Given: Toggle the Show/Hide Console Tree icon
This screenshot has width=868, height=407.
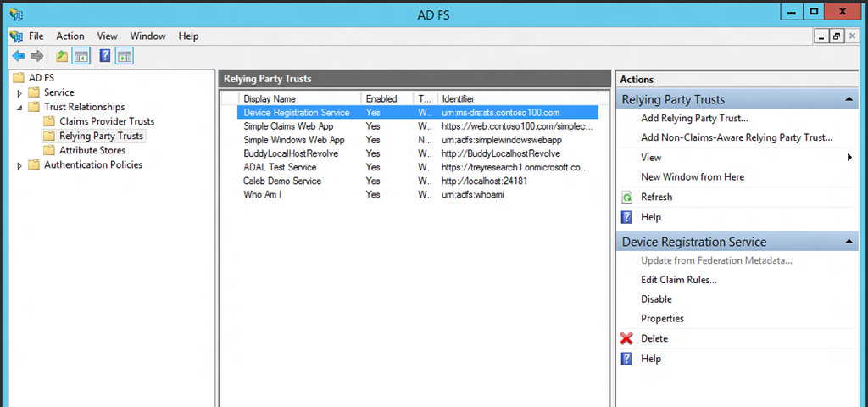Looking at the screenshot, I should pos(81,56).
